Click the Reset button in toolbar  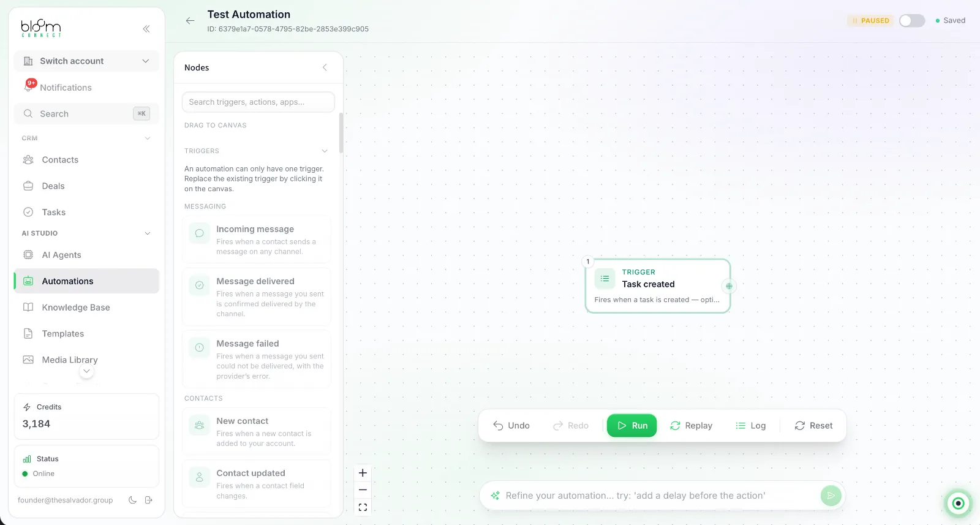pos(813,426)
